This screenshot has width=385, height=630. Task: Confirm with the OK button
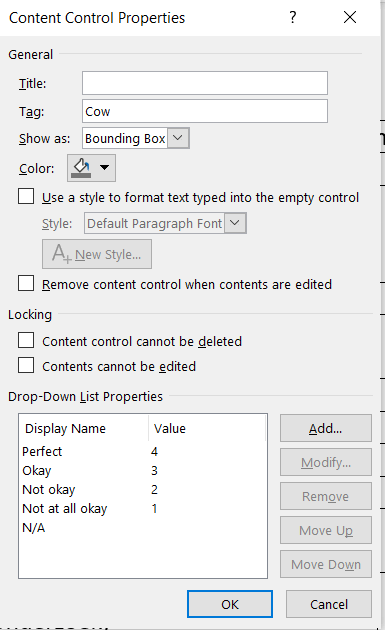pos(230,604)
